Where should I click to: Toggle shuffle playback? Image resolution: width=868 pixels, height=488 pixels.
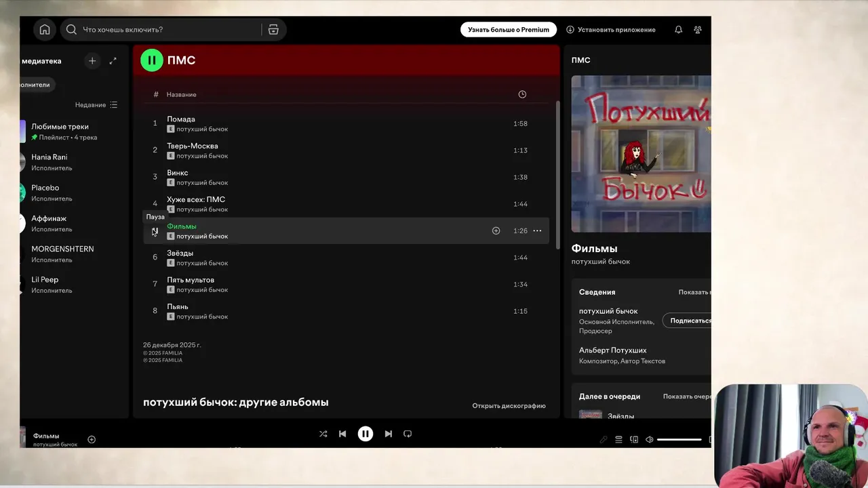(323, 434)
